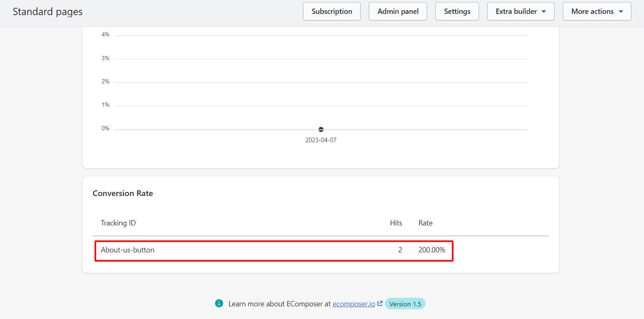The image size is (644, 319).
Task: Click the chart data point for 2023-04-07
Action: [321, 129]
